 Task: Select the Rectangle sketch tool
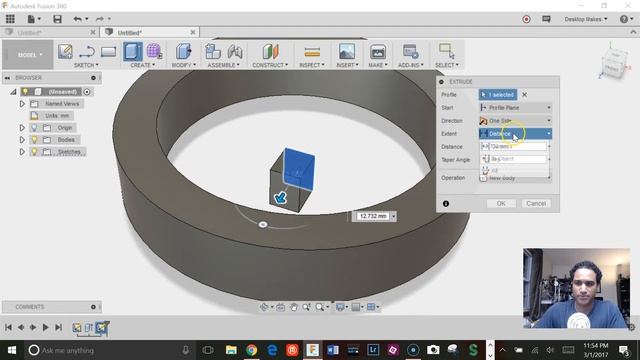pos(109,52)
